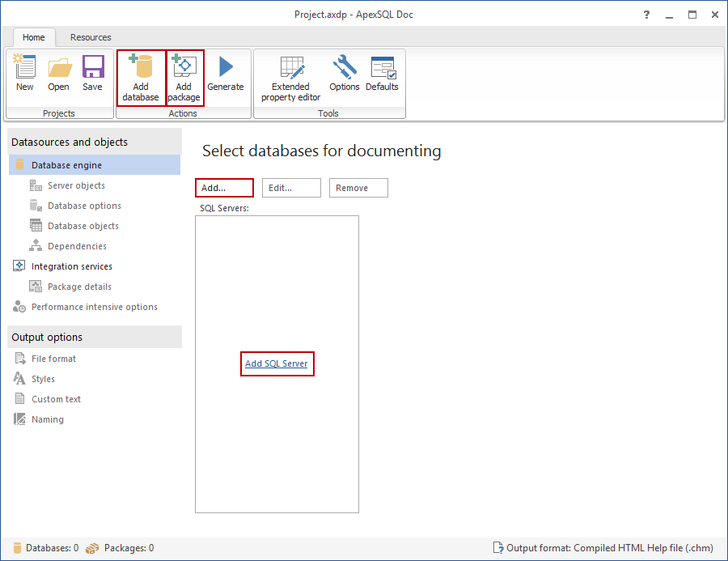Open an existing project with Open icon
The image size is (728, 561).
(x=59, y=67)
